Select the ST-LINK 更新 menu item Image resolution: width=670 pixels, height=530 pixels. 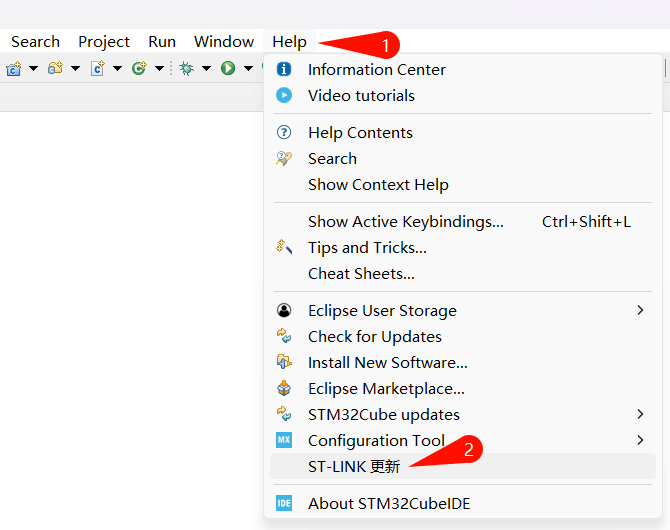353,466
